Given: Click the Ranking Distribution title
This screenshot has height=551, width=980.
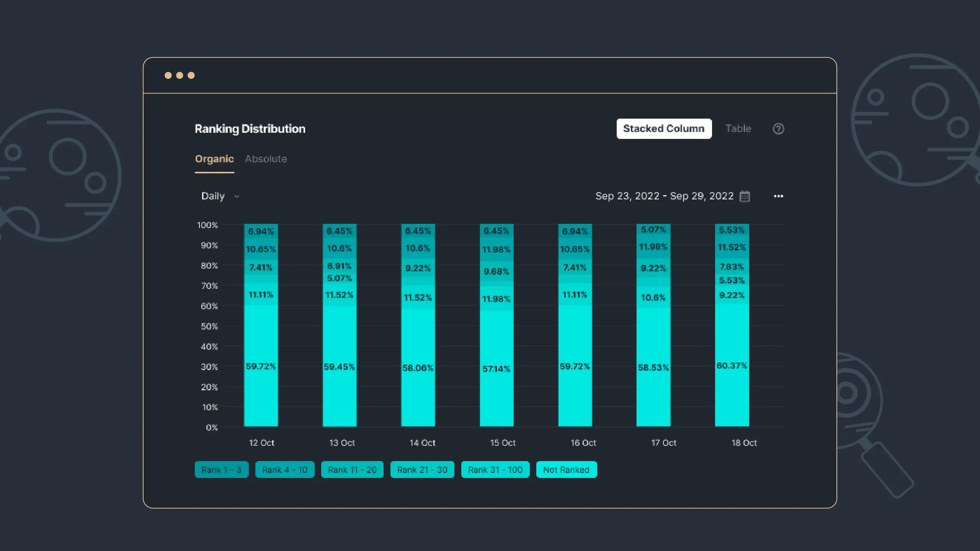Looking at the screenshot, I should [250, 129].
